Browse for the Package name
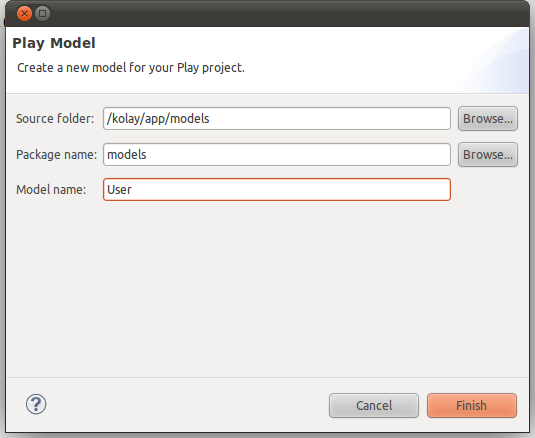This screenshot has width=535, height=438. (488, 155)
